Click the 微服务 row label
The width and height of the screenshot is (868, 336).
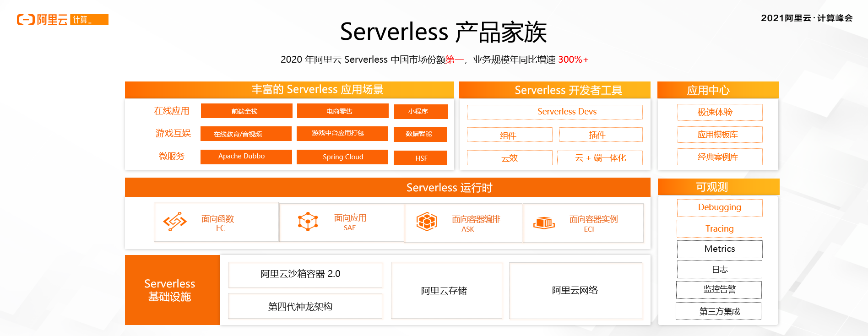tap(172, 156)
